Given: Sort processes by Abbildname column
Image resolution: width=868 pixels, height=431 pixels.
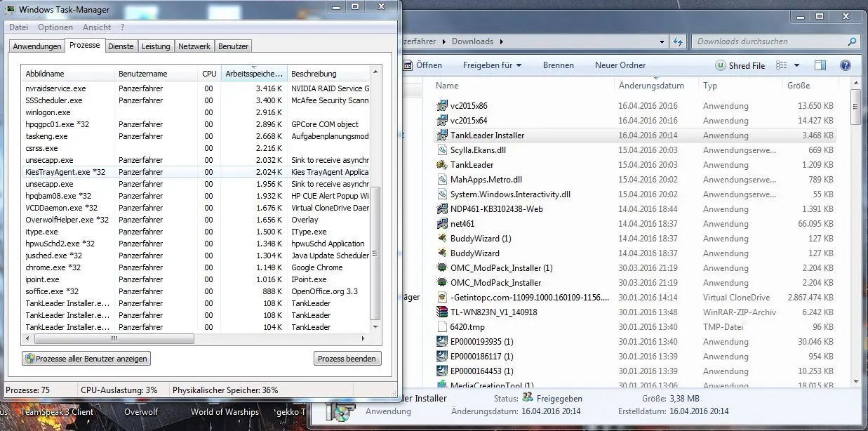Looking at the screenshot, I should pos(68,74).
